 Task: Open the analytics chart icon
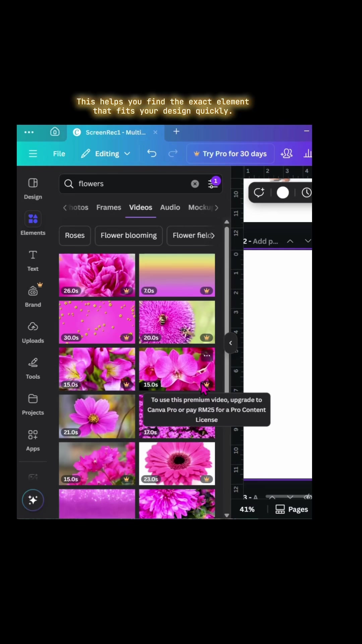tap(307, 154)
